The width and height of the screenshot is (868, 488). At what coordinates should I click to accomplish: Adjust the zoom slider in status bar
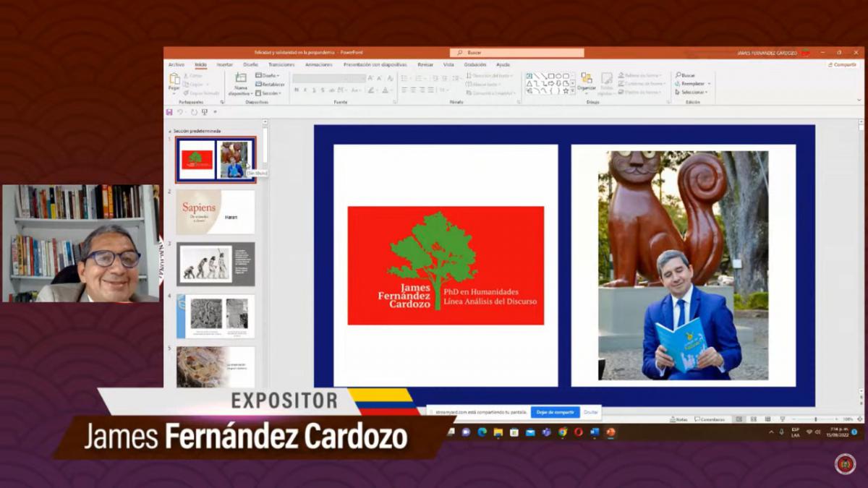(815, 419)
